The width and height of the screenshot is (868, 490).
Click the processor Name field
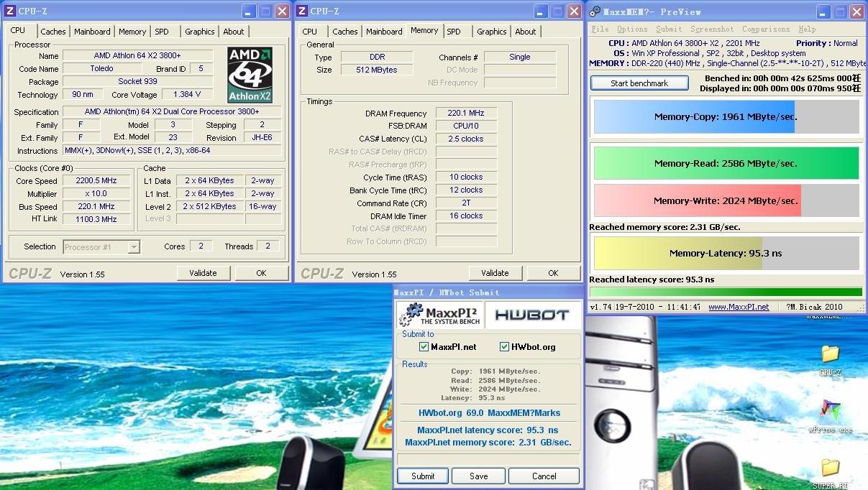coord(138,56)
